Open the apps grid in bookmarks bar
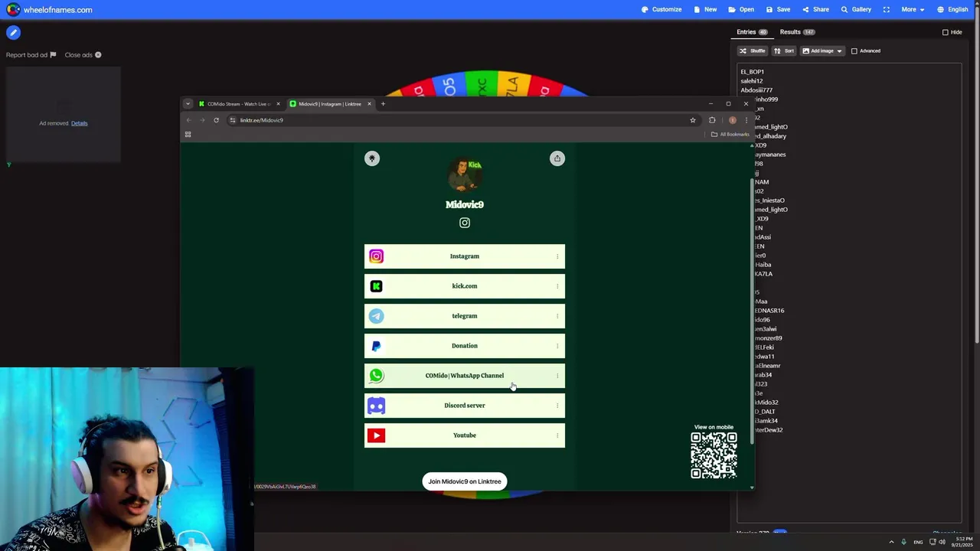 click(x=188, y=135)
